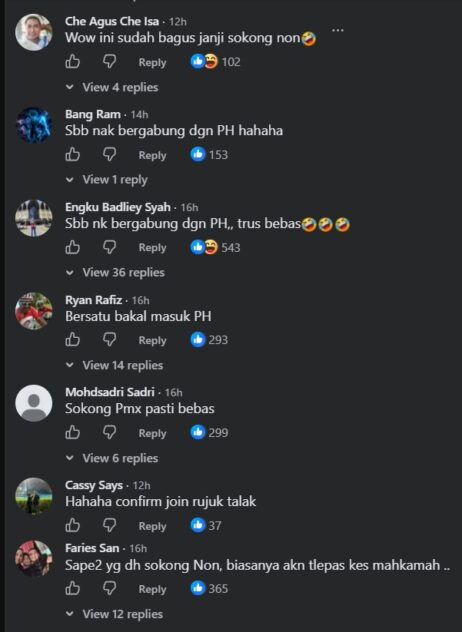Expand View 12 replies under Faries San
The width and height of the screenshot is (462, 632).
pyautogui.click(x=114, y=614)
